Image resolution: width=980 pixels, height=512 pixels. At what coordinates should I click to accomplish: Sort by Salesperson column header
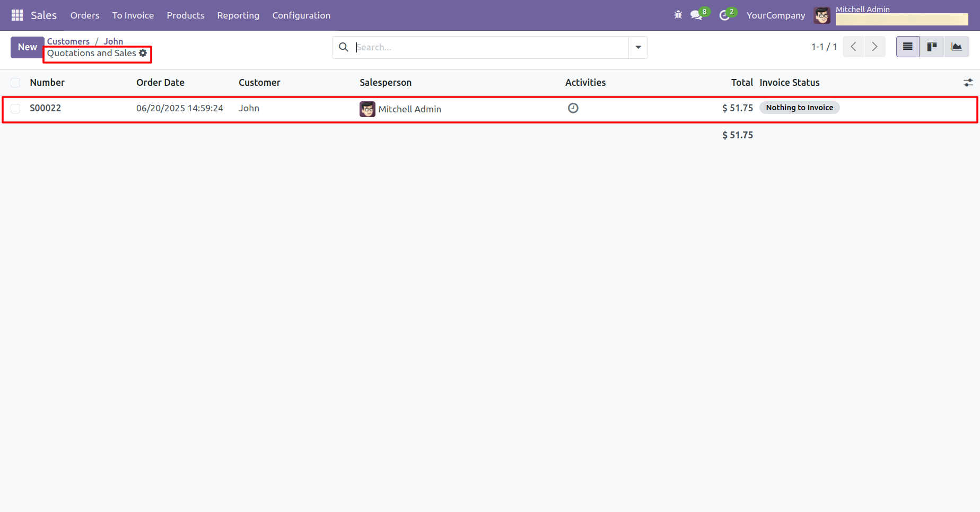coord(386,83)
